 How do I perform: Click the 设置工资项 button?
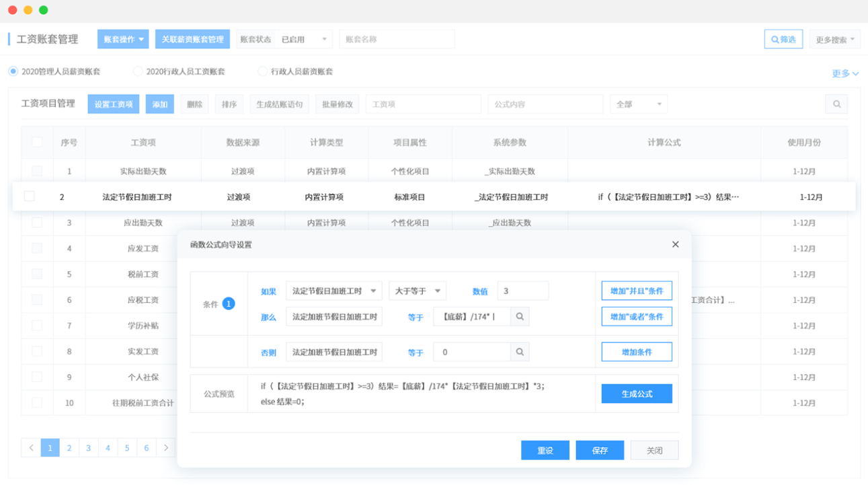pos(114,104)
